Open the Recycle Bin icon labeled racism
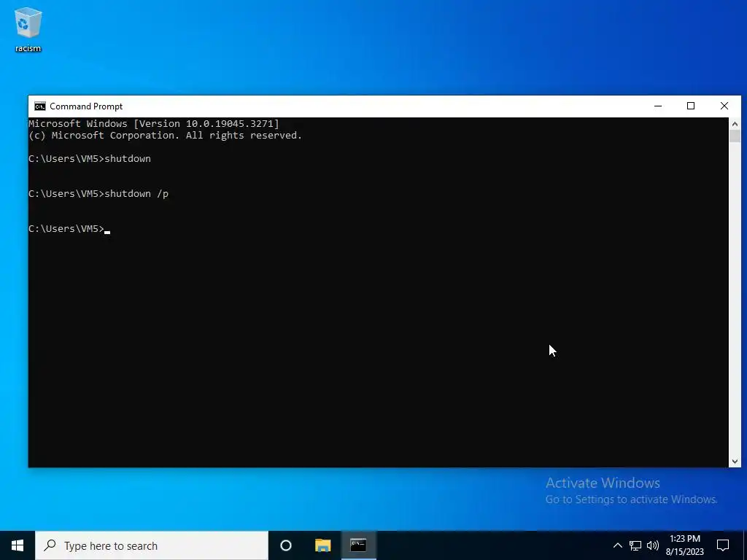This screenshot has width=747, height=560. pyautogui.click(x=28, y=29)
